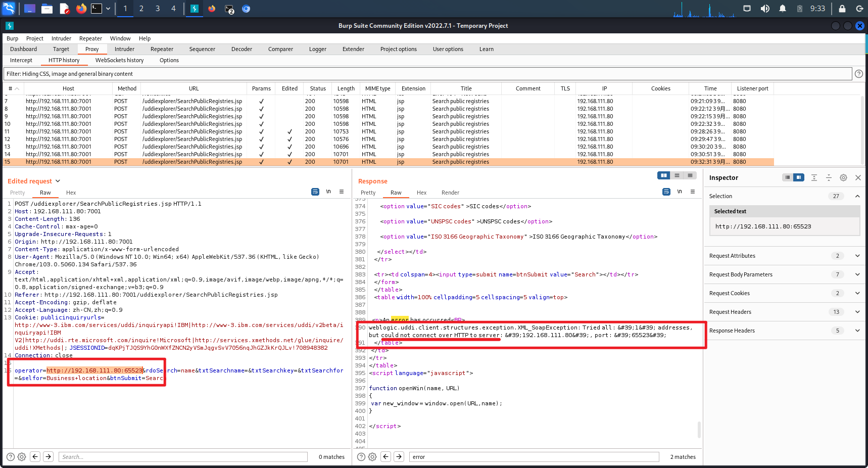
Task: Open the Edited request dropdown
Action: click(x=58, y=181)
